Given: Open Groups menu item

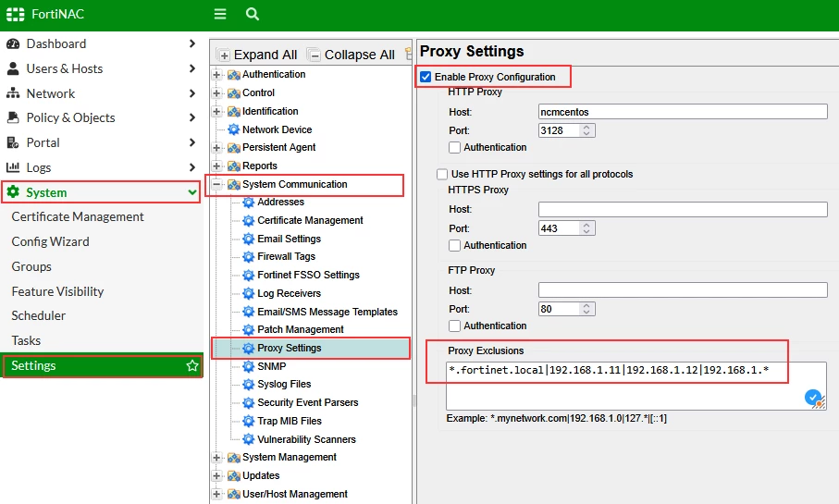Looking at the screenshot, I should point(31,266).
